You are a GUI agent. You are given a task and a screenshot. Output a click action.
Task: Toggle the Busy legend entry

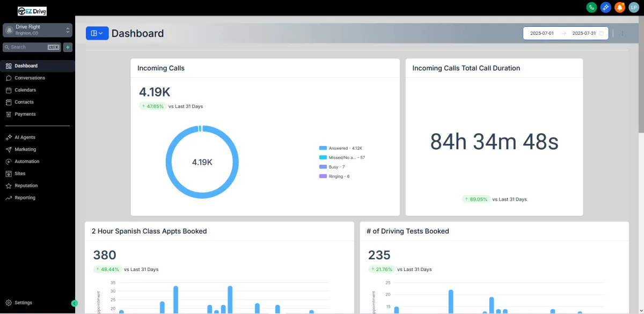click(x=332, y=167)
